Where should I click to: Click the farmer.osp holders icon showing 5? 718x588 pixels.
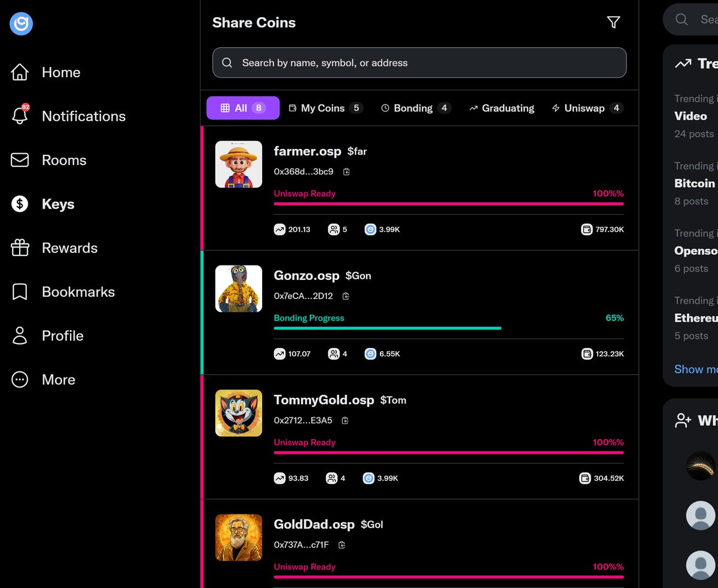point(334,229)
